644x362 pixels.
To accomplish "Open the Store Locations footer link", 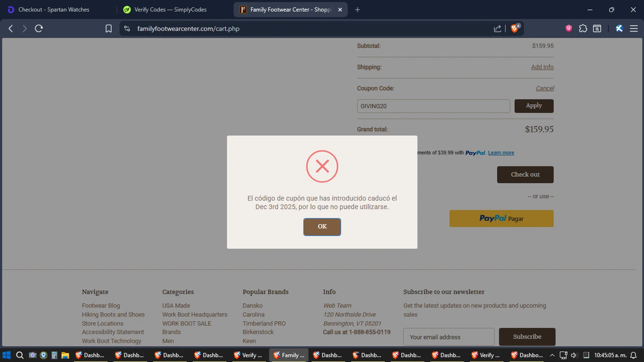I will (103, 323).
